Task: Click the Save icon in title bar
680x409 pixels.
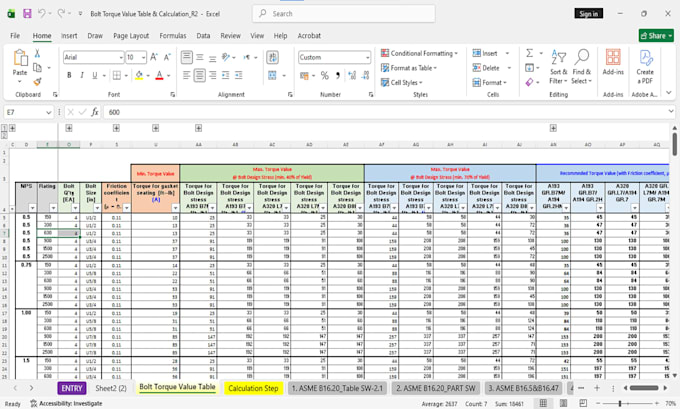Action: pyautogui.click(x=27, y=13)
